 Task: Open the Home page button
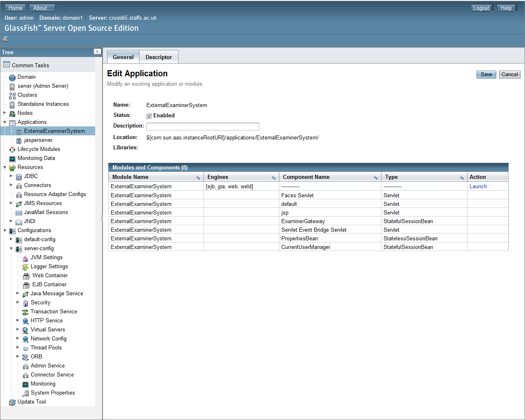click(x=16, y=8)
